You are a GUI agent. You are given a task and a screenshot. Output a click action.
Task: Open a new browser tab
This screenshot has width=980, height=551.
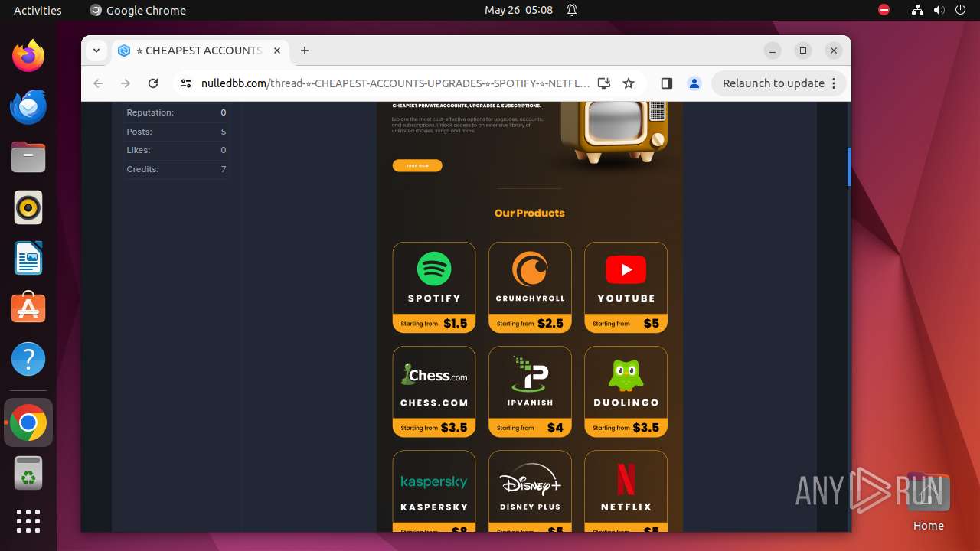tap(305, 51)
